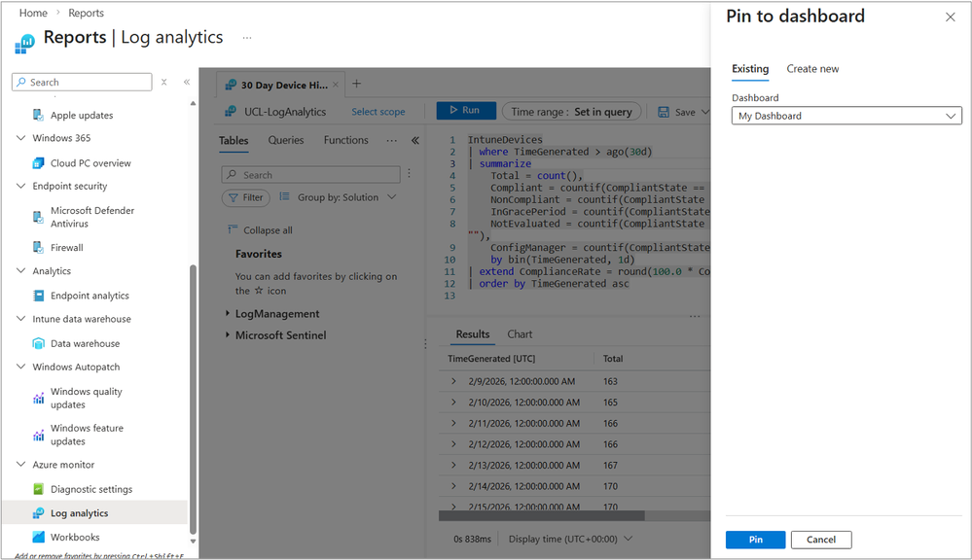Viewport: 972px width, 560px height.
Task: Click the Cancel button
Action: point(820,540)
